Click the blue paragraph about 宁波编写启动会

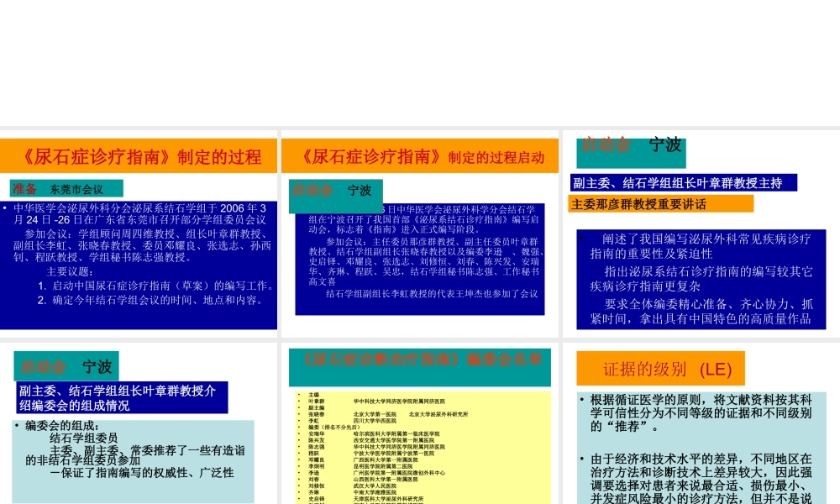(419, 260)
